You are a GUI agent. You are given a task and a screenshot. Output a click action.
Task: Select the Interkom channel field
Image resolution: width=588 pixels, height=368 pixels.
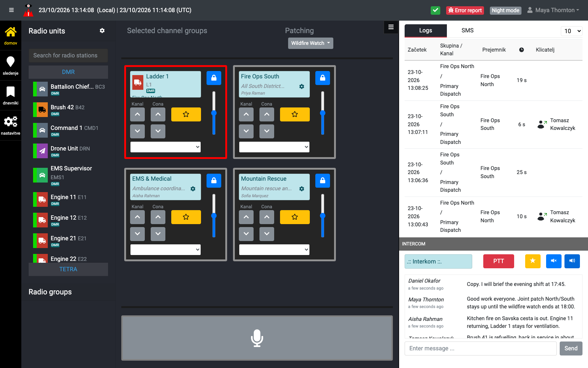pyautogui.click(x=438, y=261)
